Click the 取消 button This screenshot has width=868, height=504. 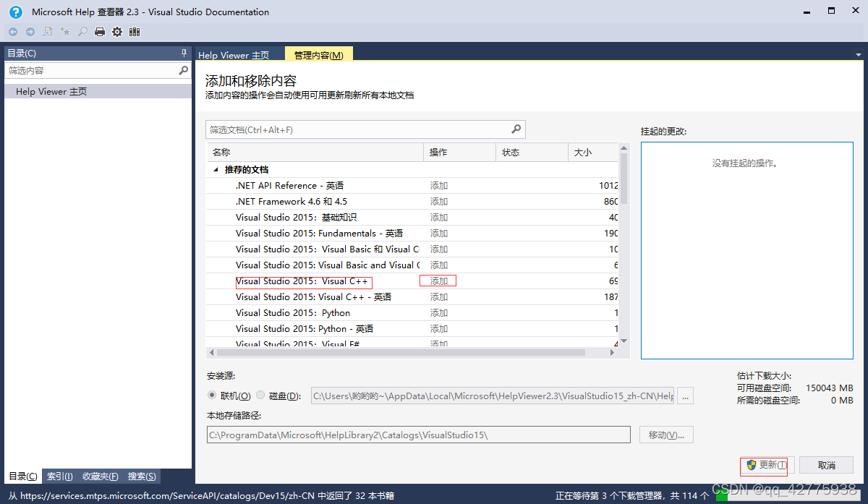(826, 465)
